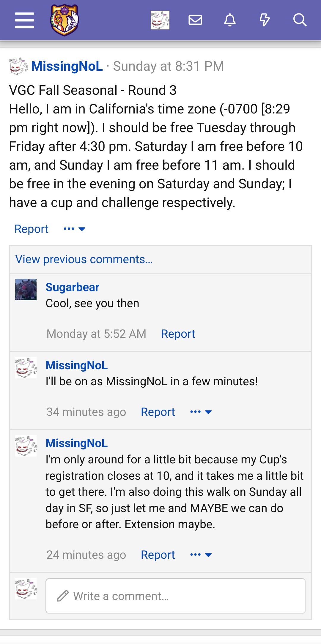Click pencil icon in comment box
This screenshot has height=644, width=321.
tap(63, 596)
